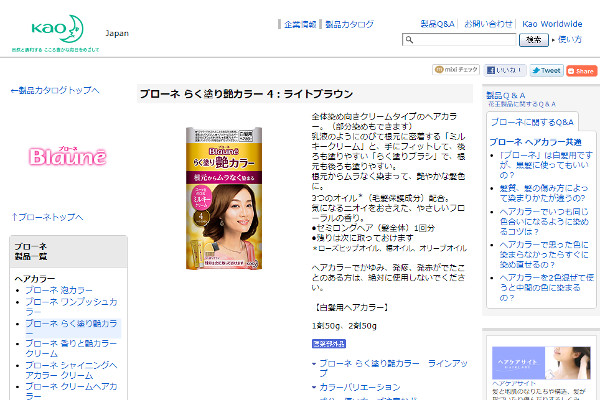This screenshot has width=600, height=400.
Task: Open Q&A about 白髪用 use on black hair
Action: [546, 165]
